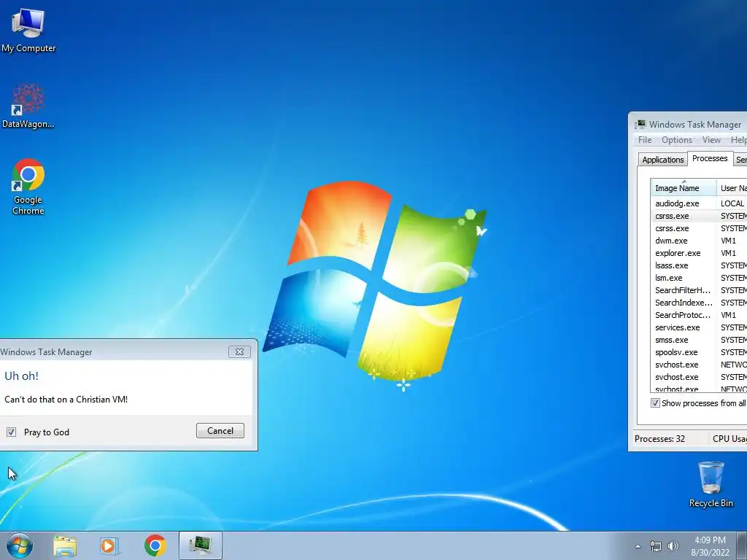Open Chrome from the taskbar

click(x=155, y=545)
